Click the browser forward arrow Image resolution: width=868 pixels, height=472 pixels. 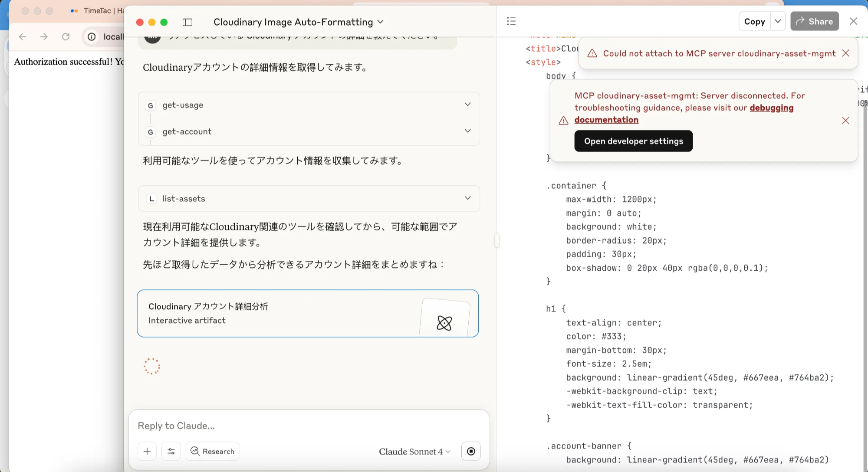(44, 37)
